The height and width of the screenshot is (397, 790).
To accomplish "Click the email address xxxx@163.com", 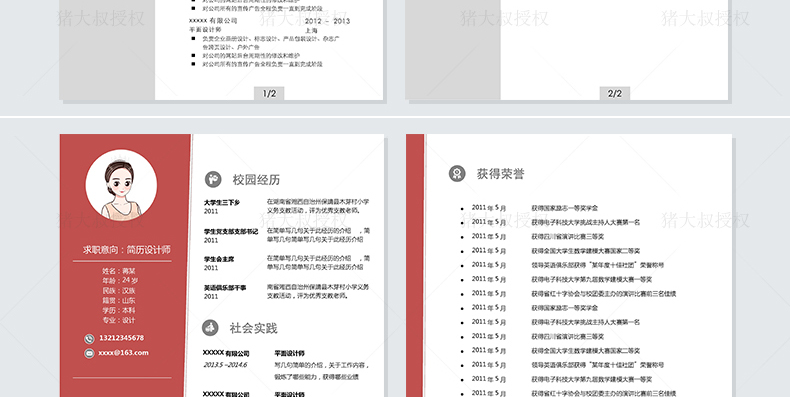I will (123, 353).
